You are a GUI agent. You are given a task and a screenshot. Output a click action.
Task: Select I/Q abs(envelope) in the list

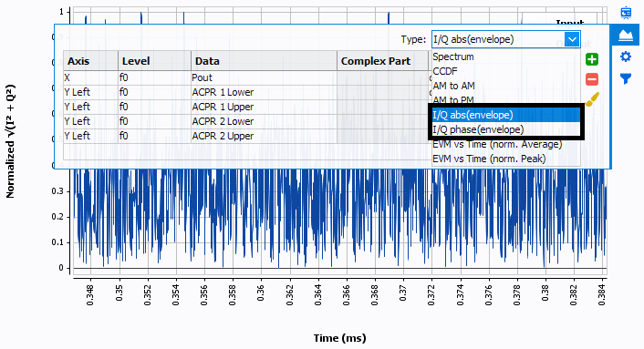pos(505,115)
